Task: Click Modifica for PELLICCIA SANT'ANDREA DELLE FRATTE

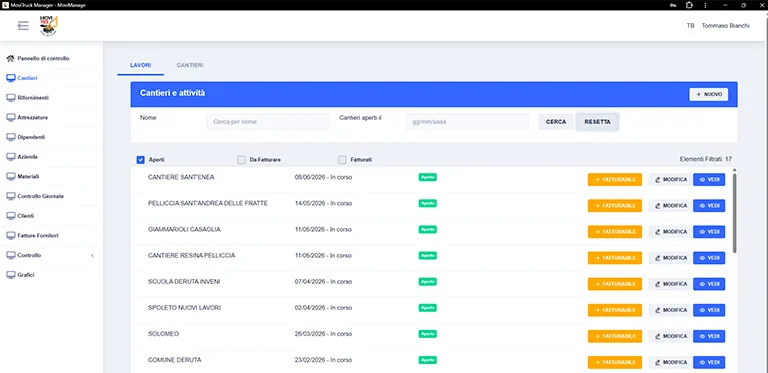Action: point(671,206)
